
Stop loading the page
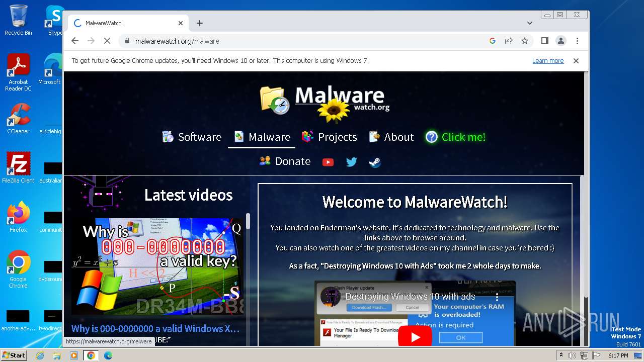tap(107, 41)
